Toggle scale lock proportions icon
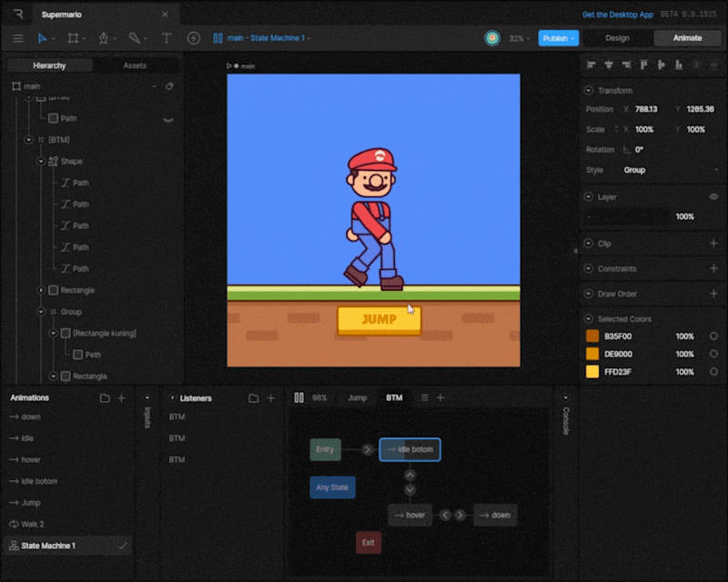728x582 pixels. [617, 129]
